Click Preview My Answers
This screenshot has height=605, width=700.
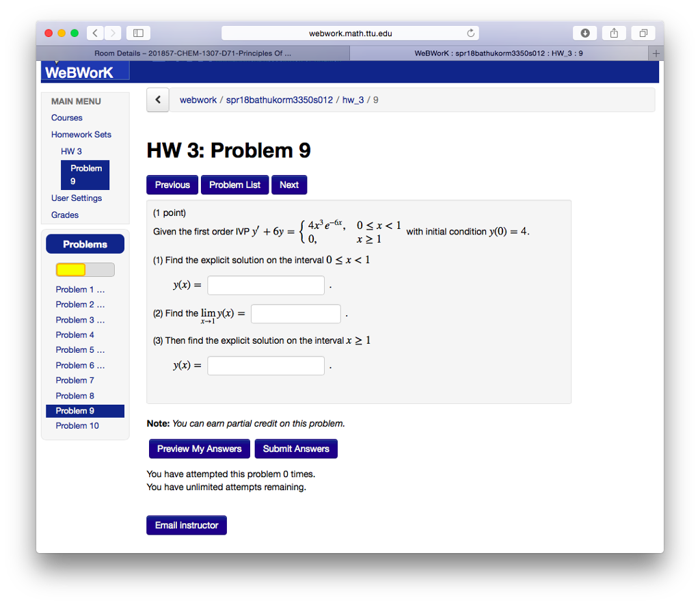[x=199, y=448]
